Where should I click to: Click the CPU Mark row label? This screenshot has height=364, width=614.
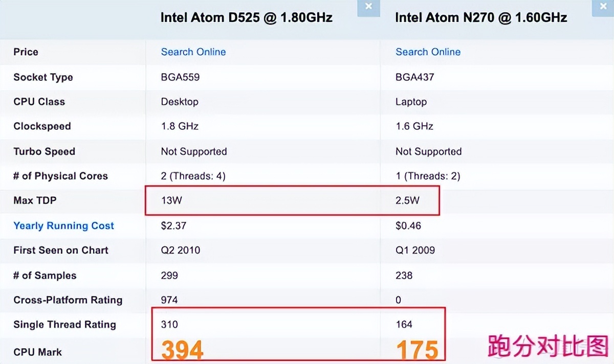tap(37, 352)
